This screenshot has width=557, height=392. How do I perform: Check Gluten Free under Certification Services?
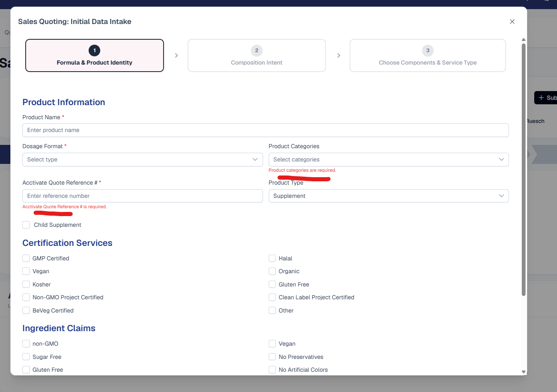[272, 284]
